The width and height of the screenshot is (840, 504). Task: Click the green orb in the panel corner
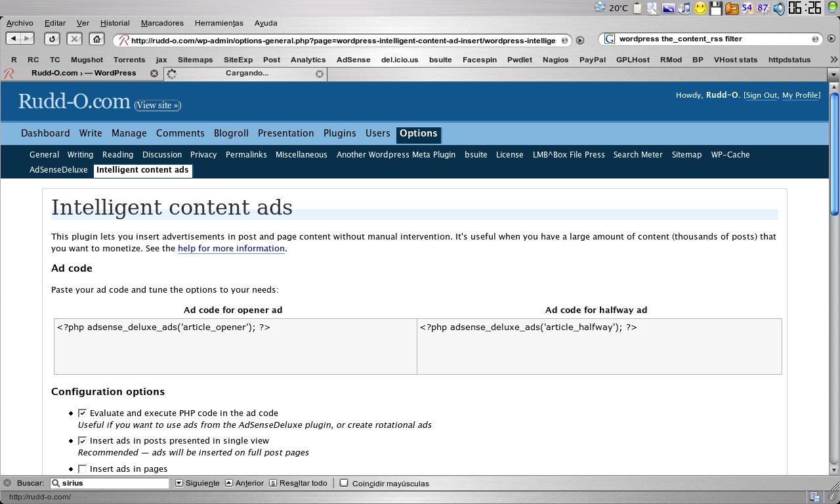[x=832, y=8]
